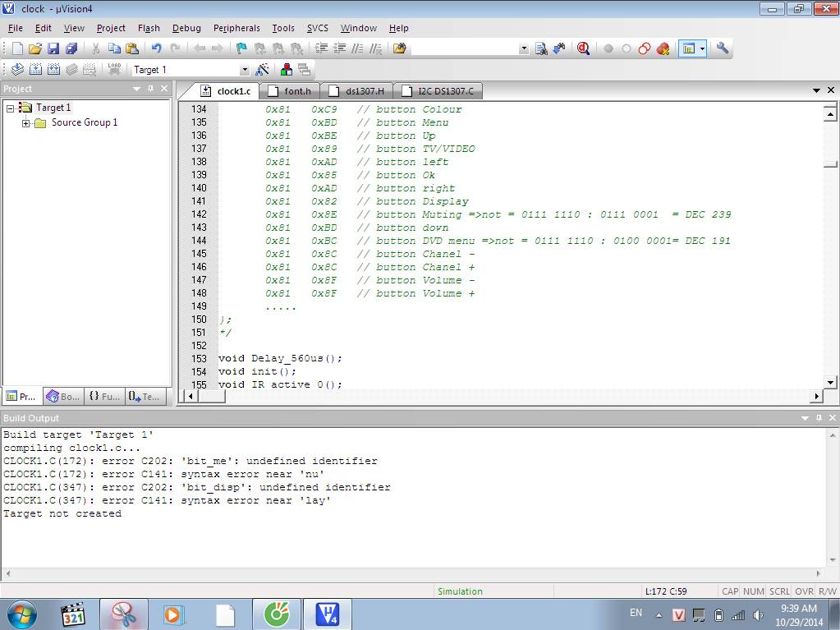The width and height of the screenshot is (840, 630).
Task: Click the editor horizontal scrollbar right arrow
Action: 816,396
